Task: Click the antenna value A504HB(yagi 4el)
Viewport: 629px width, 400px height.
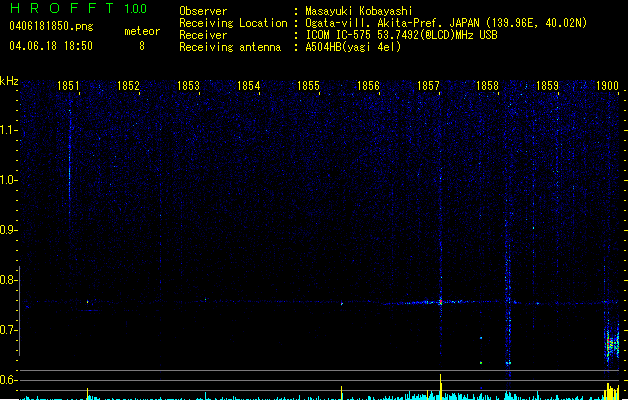Action: click(x=353, y=47)
